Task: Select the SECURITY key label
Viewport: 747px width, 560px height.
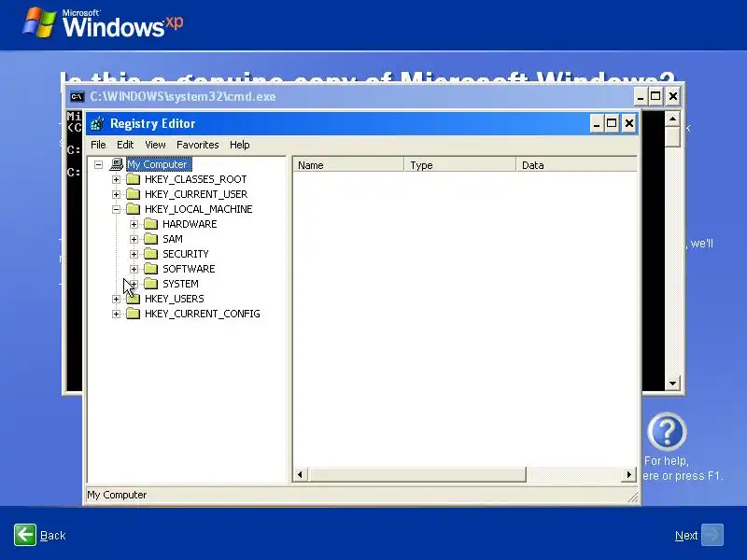Action: pos(186,254)
